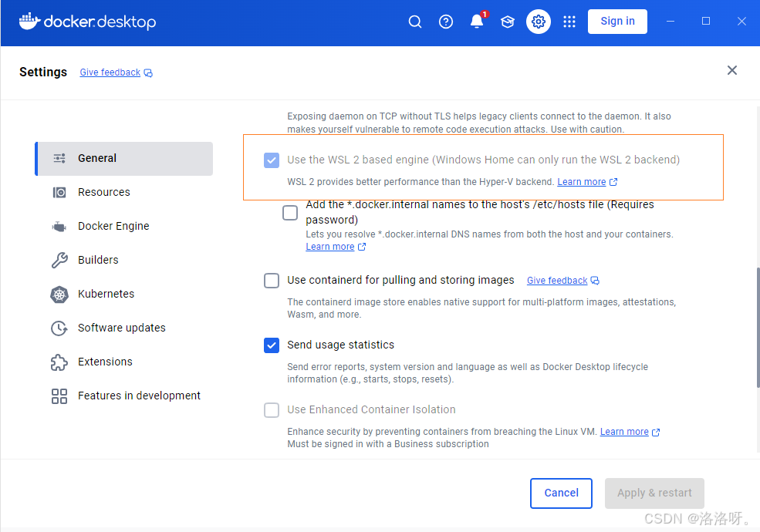This screenshot has height=532, width=760.
Task: Select the General settings tab
Action: tap(124, 158)
